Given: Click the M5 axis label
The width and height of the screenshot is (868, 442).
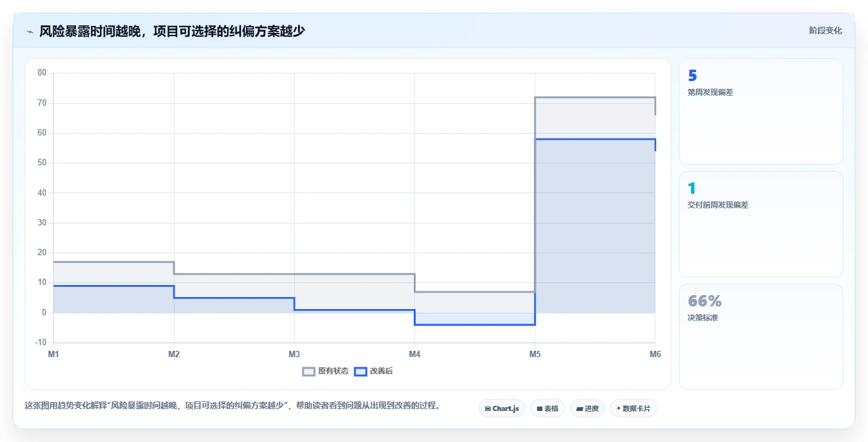Looking at the screenshot, I should click(535, 354).
